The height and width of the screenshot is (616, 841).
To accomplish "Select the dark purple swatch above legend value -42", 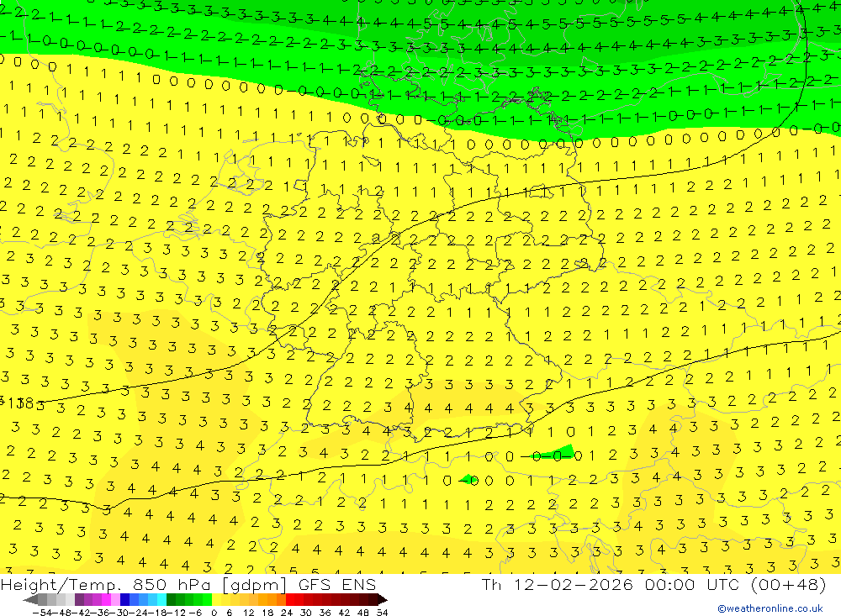I will [79, 600].
